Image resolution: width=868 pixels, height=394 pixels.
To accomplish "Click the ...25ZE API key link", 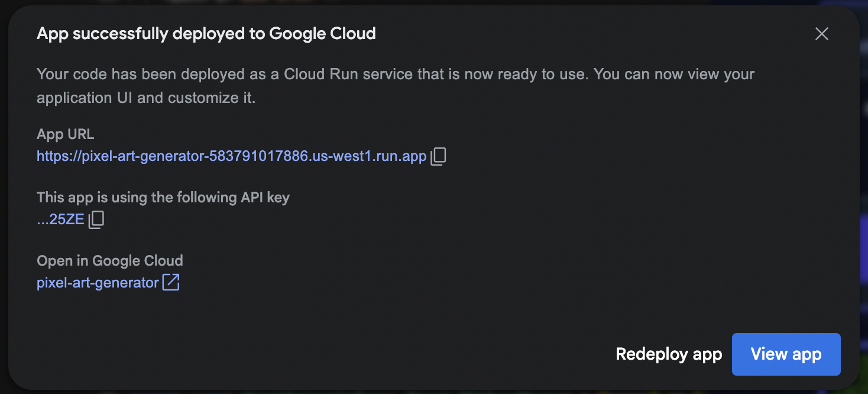I will [60, 219].
